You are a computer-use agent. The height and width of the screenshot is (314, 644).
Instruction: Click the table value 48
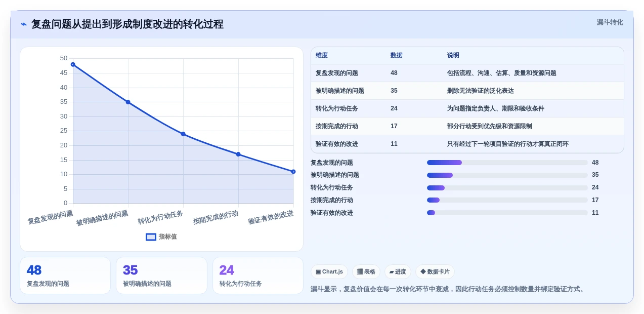(x=394, y=73)
